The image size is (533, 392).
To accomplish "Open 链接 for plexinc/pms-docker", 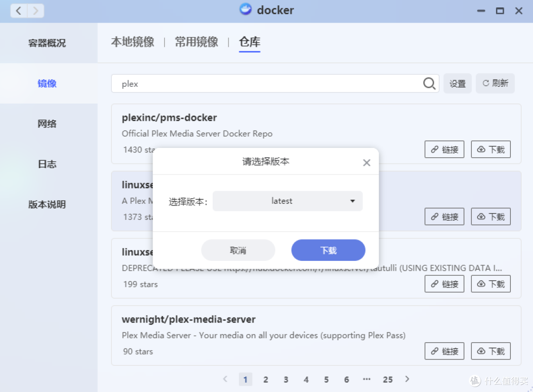I will coord(444,149).
